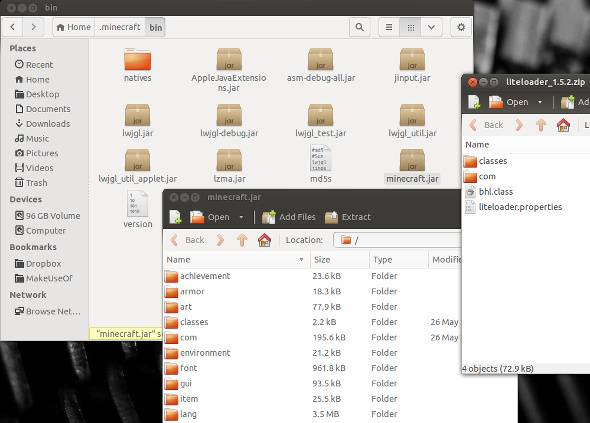Select the md5s file icon
The image size is (590, 423).
[321, 158]
